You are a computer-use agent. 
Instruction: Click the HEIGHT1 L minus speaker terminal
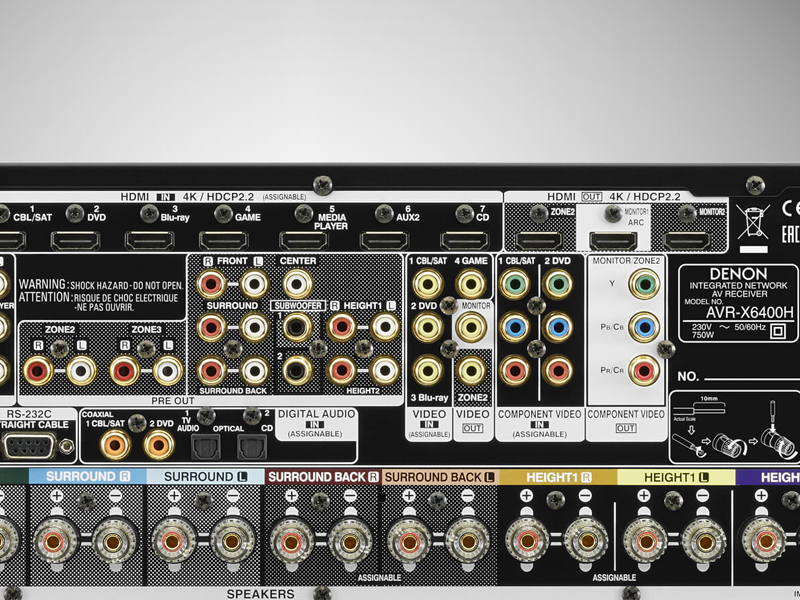[704, 542]
